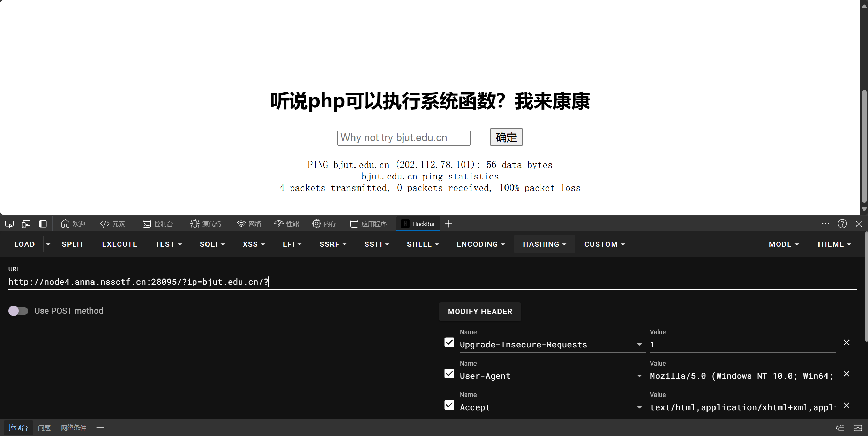This screenshot has height=436, width=868.
Task: Switch to the 网络 network tab
Action: click(x=249, y=224)
